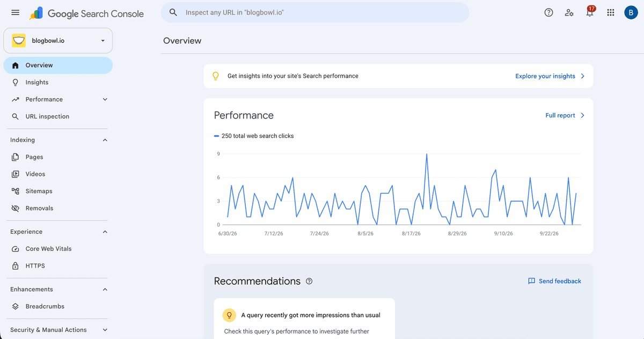Click the HTTPS padlock icon
The width and height of the screenshot is (644, 339).
click(x=16, y=266)
